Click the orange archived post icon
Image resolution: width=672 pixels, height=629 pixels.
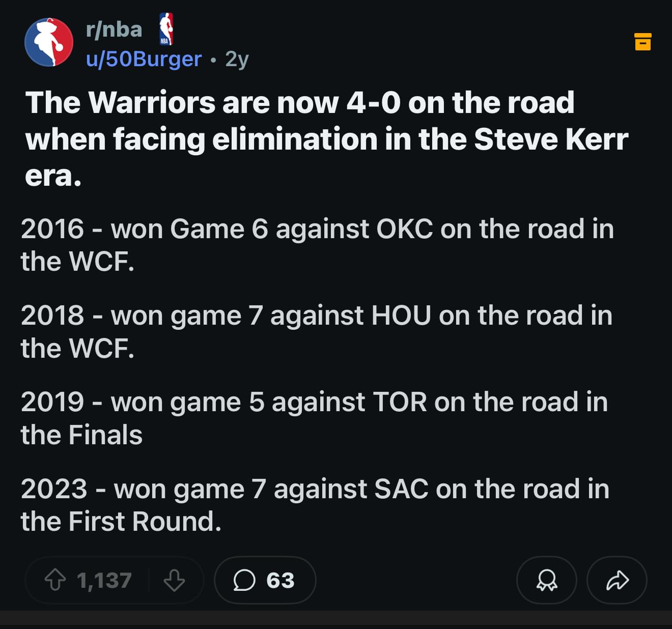pos(643,42)
